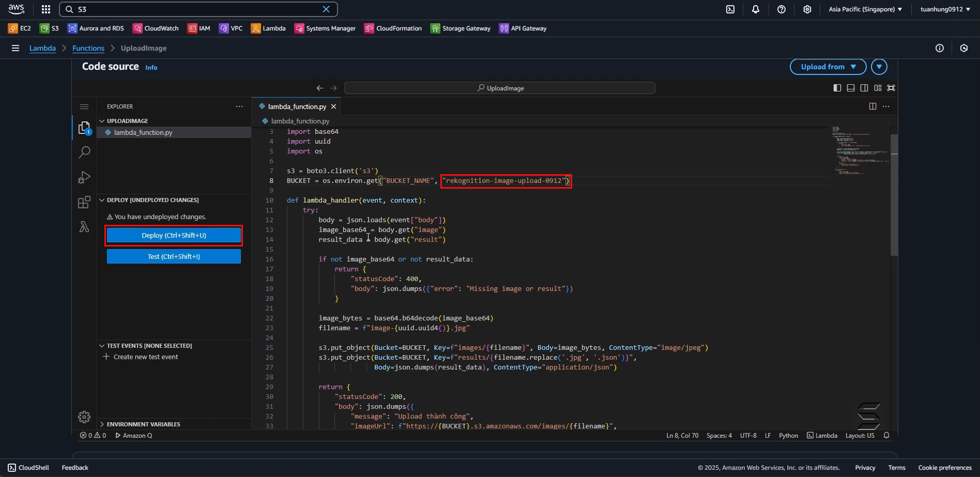The image size is (980, 477).
Task: Open the tuanhung0912 account menu
Action: pyautogui.click(x=945, y=9)
